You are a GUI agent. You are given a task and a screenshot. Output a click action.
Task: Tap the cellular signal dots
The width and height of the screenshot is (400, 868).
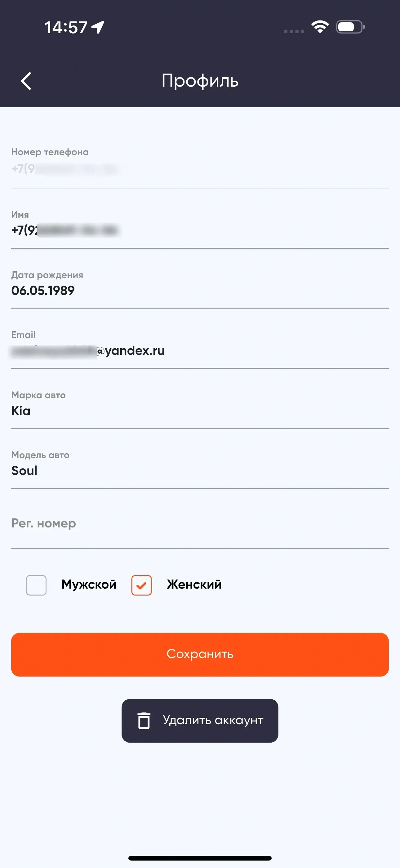(x=294, y=31)
